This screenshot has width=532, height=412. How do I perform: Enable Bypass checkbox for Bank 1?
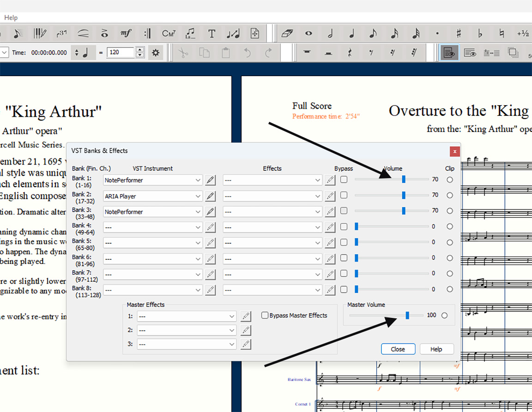(x=344, y=180)
